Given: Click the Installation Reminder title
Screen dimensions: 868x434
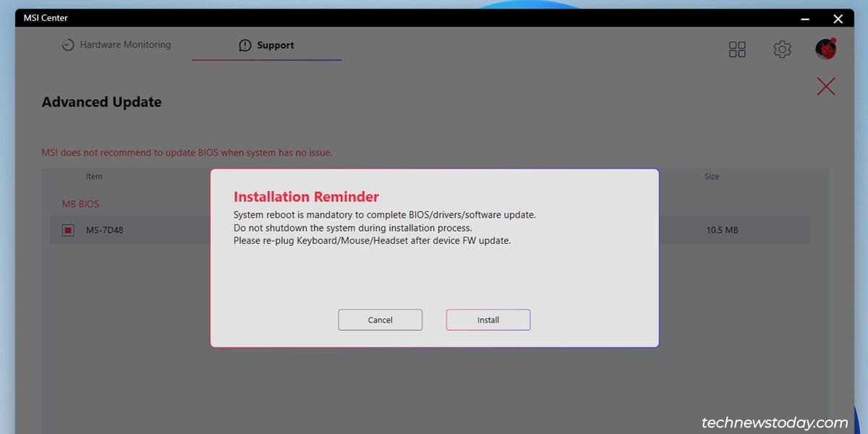Looking at the screenshot, I should (306, 197).
